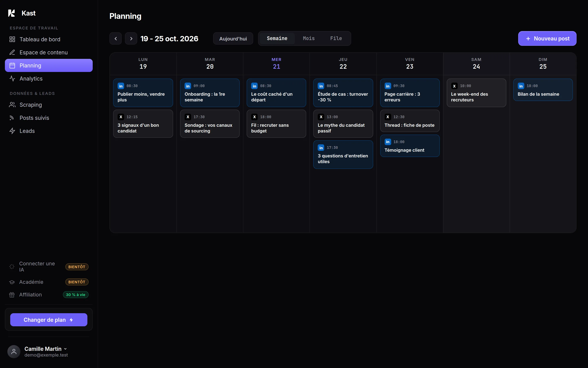
Task: Click the Kast logo icon
Action: click(11, 13)
